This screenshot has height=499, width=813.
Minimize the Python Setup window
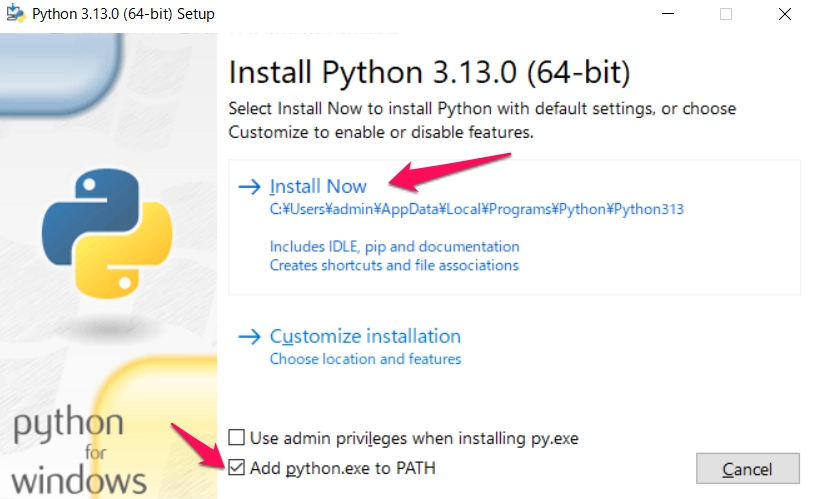point(668,13)
